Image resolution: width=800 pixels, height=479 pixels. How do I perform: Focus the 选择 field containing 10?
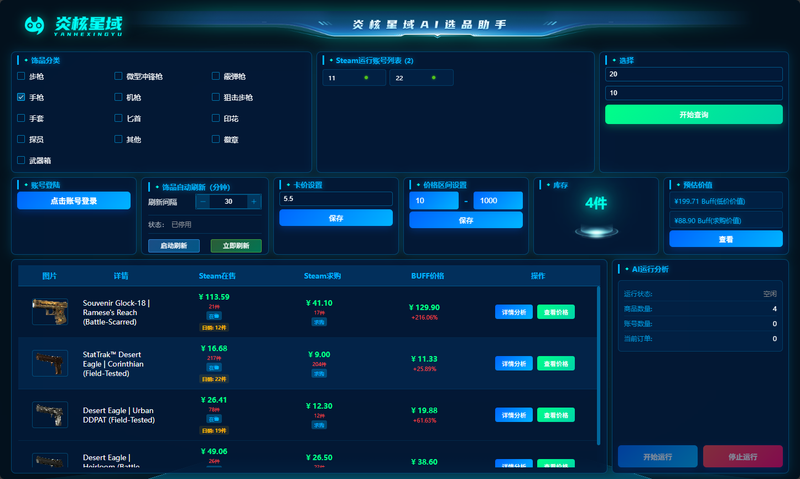click(693, 93)
